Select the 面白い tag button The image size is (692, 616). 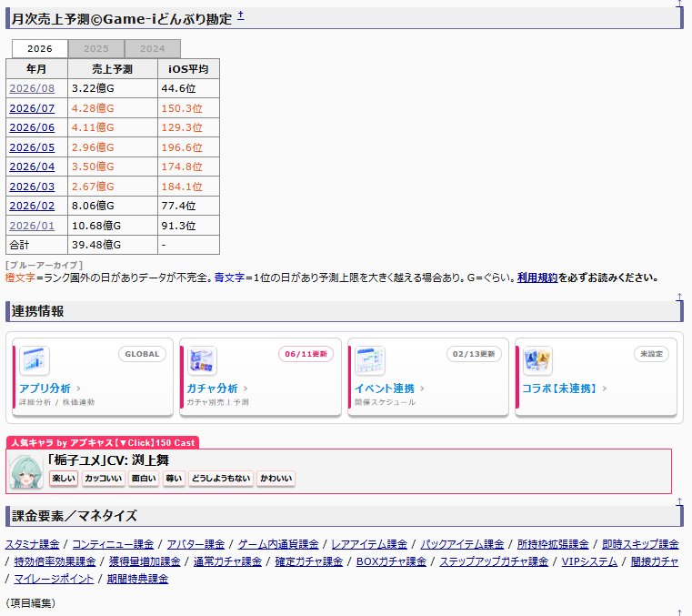click(x=144, y=479)
